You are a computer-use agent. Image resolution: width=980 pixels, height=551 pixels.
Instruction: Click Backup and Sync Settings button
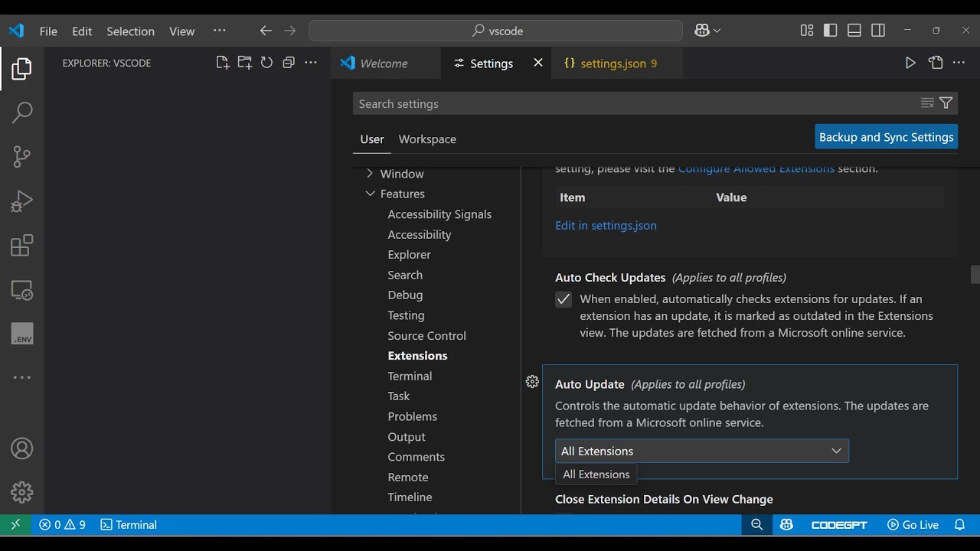tap(887, 137)
